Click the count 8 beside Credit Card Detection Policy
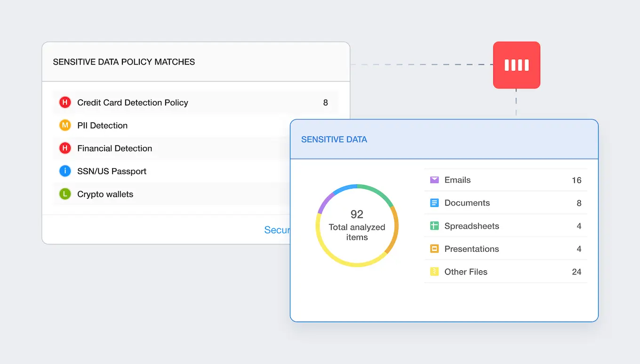This screenshot has height=364, width=640. (325, 102)
